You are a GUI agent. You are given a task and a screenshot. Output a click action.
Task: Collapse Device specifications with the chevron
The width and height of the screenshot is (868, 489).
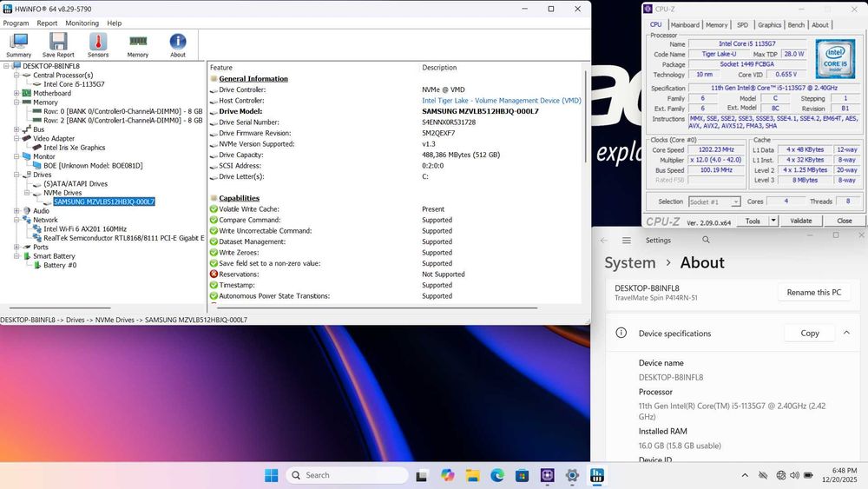click(x=846, y=333)
